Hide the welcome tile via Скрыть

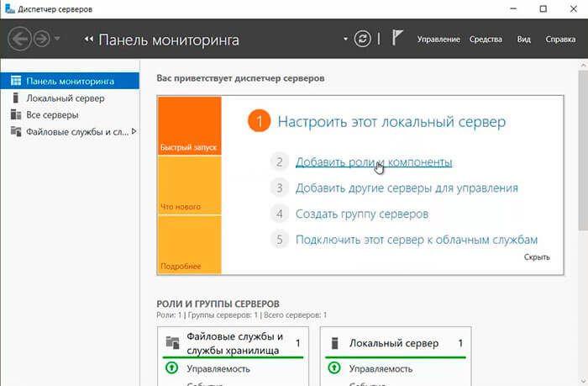[537, 257]
